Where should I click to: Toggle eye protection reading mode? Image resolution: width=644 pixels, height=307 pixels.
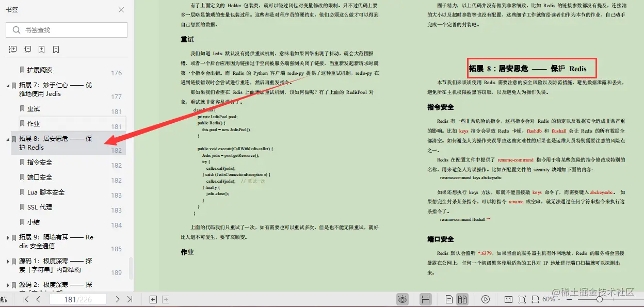403,299
